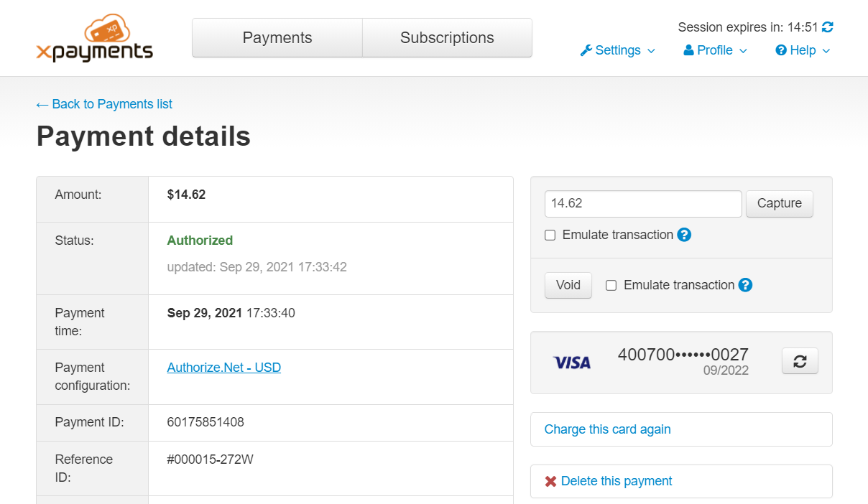Click the Settings wrench icon
Screen dimensions: 868x504
[x=586, y=50]
